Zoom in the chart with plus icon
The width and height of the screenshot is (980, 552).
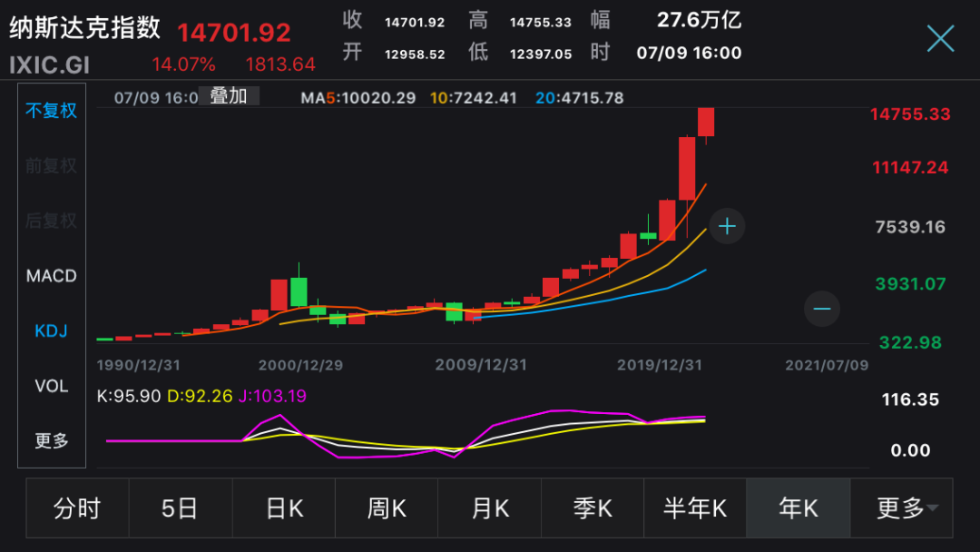(727, 226)
